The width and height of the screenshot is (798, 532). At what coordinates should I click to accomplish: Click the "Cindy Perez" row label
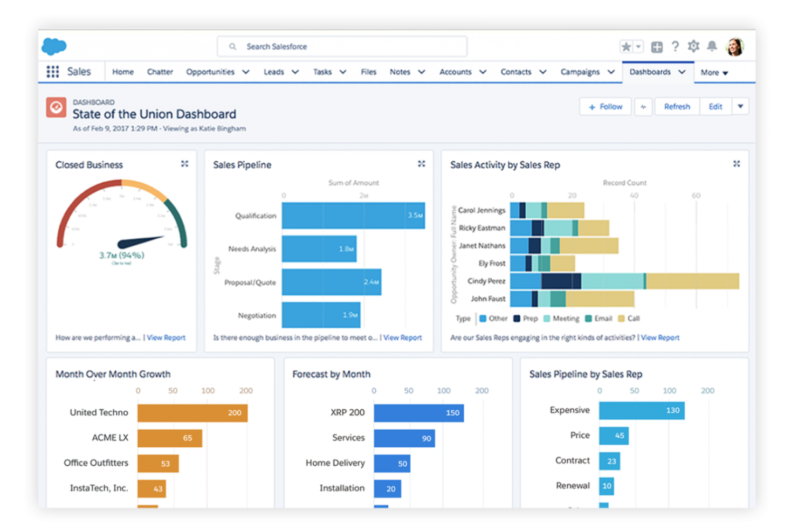click(x=486, y=281)
